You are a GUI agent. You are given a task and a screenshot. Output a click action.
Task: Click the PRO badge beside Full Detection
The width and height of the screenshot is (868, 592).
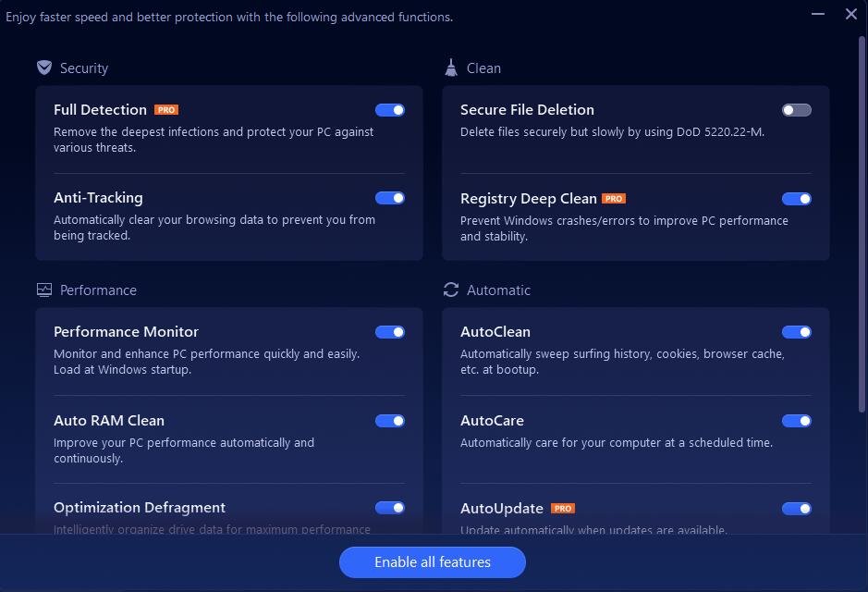166,110
